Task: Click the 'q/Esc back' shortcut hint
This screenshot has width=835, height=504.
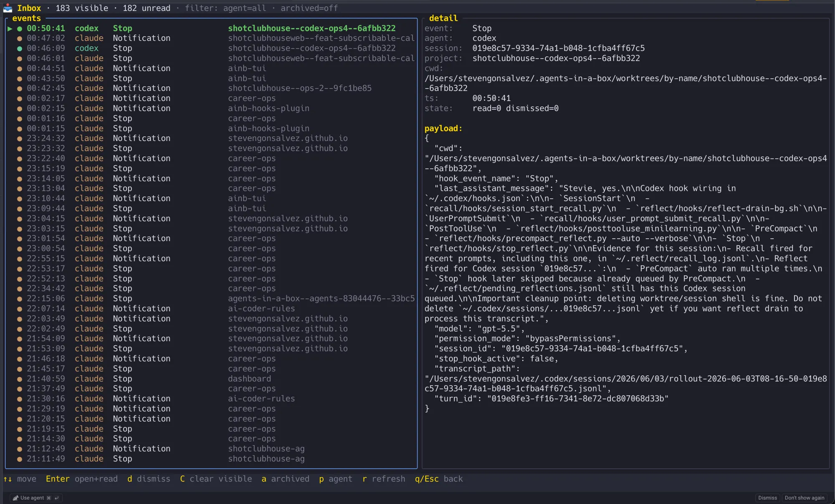Action: 439,479
